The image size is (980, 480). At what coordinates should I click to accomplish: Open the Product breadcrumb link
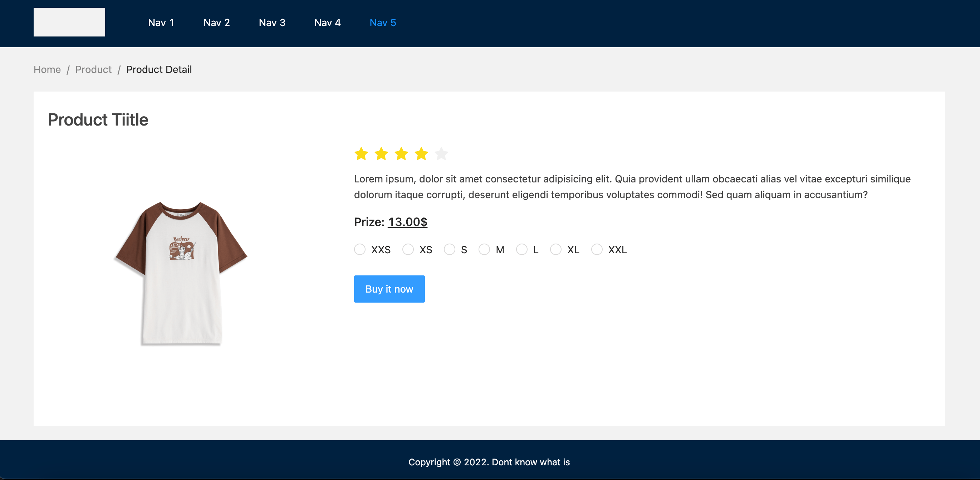tap(93, 70)
